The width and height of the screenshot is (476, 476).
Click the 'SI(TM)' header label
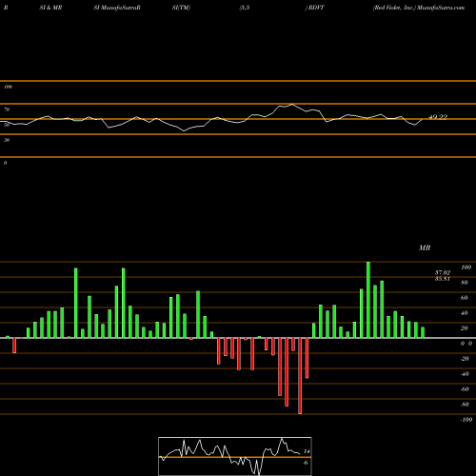pyautogui.click(x=181, y=8)
